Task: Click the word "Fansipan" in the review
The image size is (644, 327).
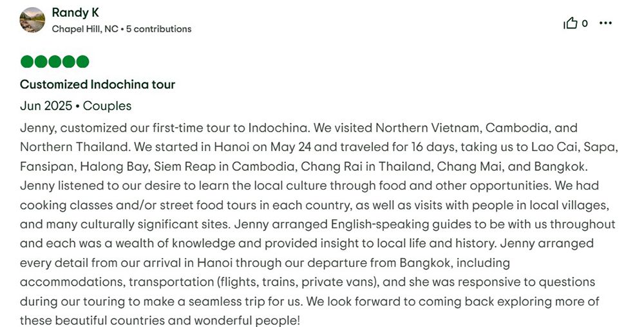Action: coord(46,166)
